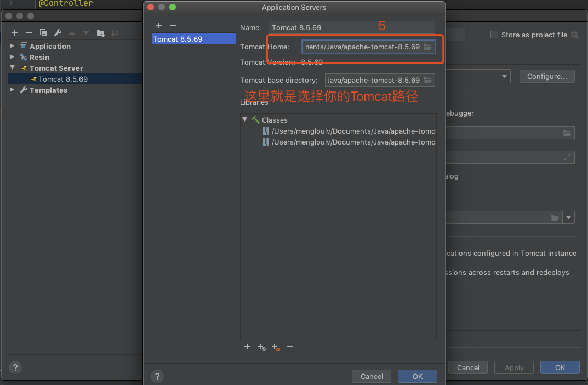The height and width of the screenshot is (385, 588).
Task: Browse folder icon beside the dropdown arrow field
Action: (554, 218)
